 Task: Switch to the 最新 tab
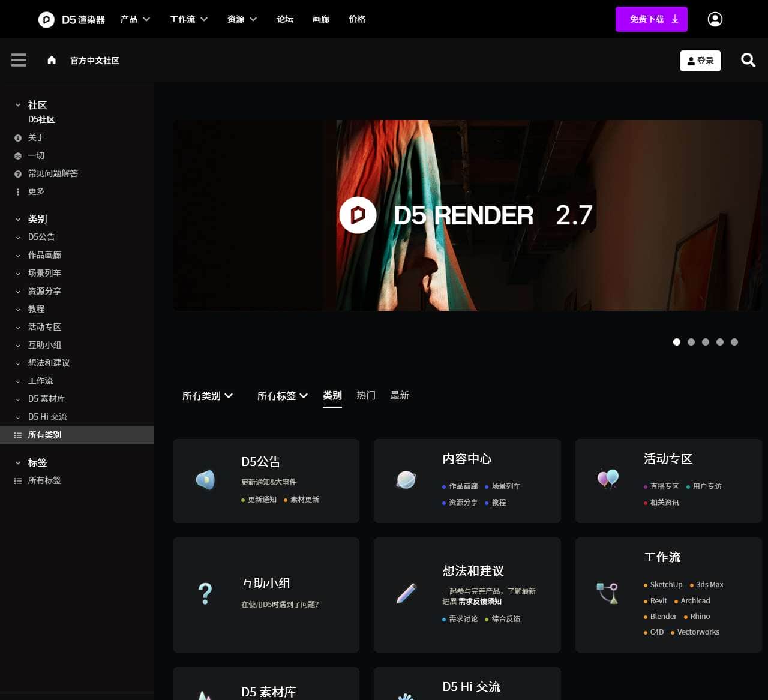point(400,395)
